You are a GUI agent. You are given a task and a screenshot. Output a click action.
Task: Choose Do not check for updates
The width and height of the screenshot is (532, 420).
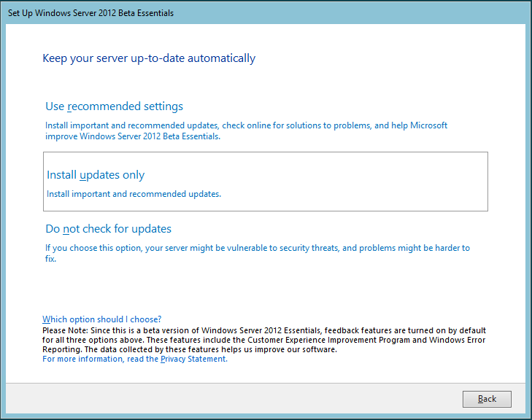point(108,229)
